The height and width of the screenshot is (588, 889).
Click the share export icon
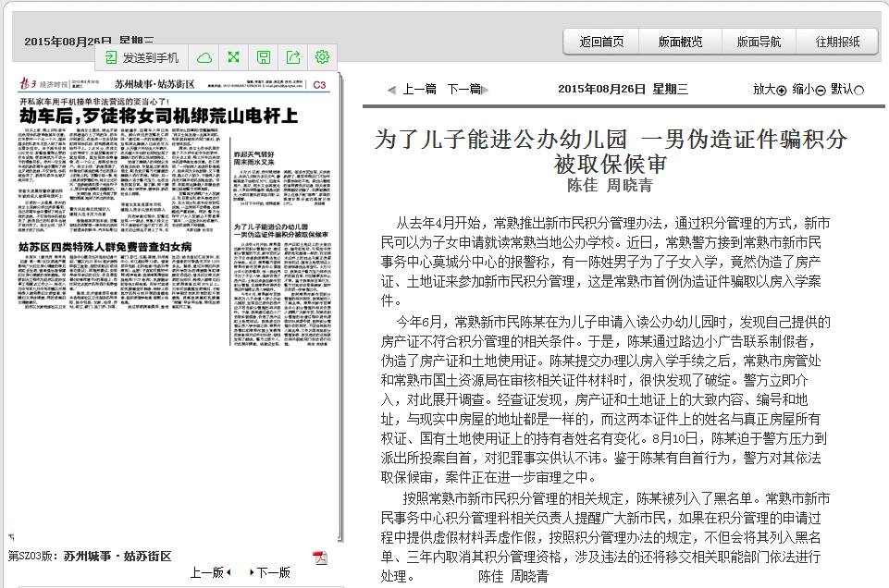[x=293, y=57]
